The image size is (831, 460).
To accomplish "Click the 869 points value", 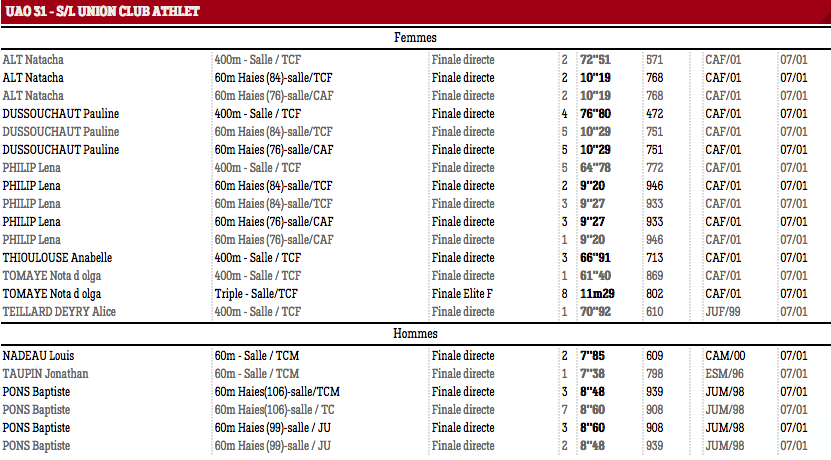I will tap(655, 276).
